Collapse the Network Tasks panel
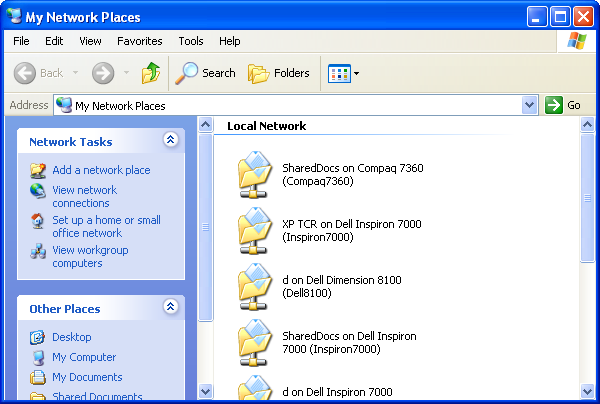Screen dimensions: 600x404 pos(170,141)
